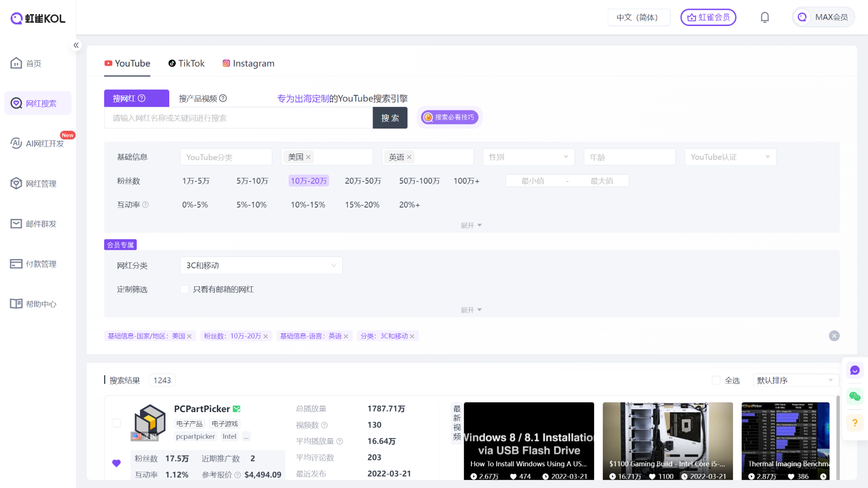Viewport: 868px width, 488px height.
Task: Open $1100 Gaming Build video thumbnail
Action: click(668, 441)
